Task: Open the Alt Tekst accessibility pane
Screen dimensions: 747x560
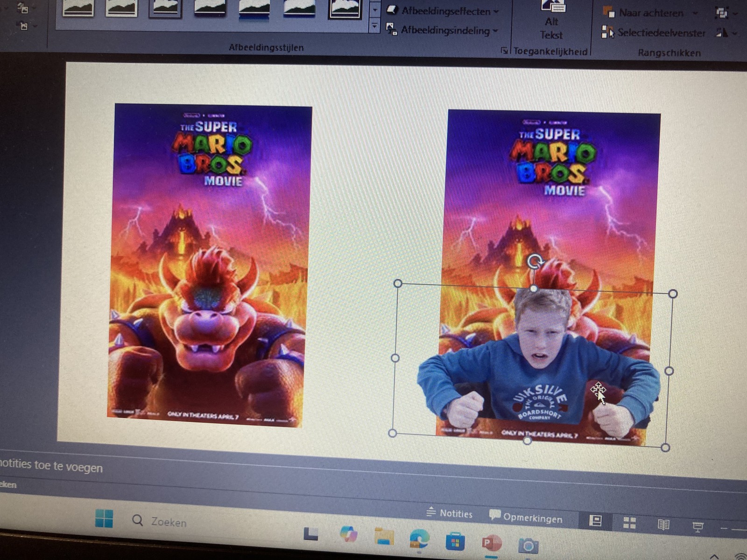Action: 552,21
